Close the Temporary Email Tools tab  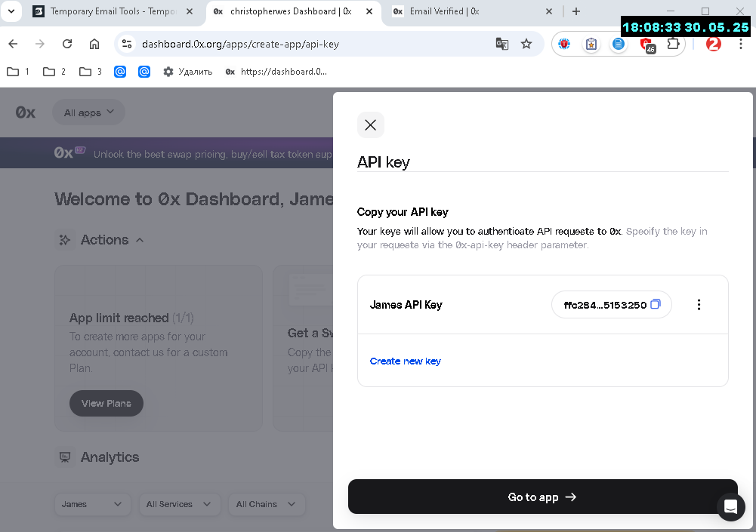pyautogui.click(x=190, y=11)
